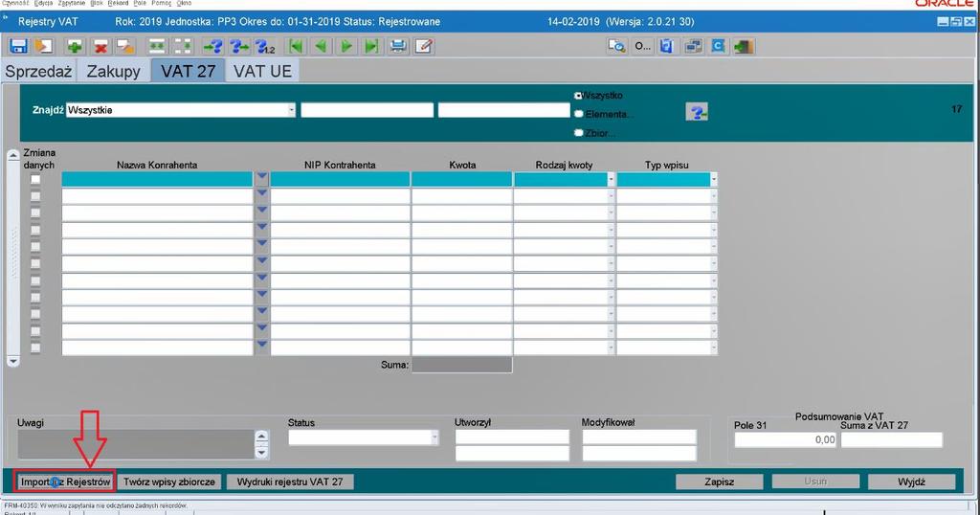The image size is (980, 515).
Task: Click the printer icon in toolbar
Action: 398,46
